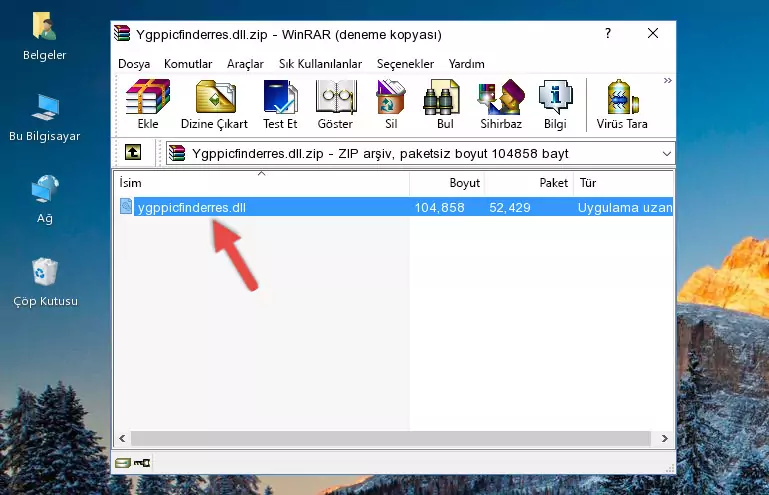Image resolution: width=769 pixels, height=495 pixels.
Task: Sort by Paket column header
Action: pos(529,183)
